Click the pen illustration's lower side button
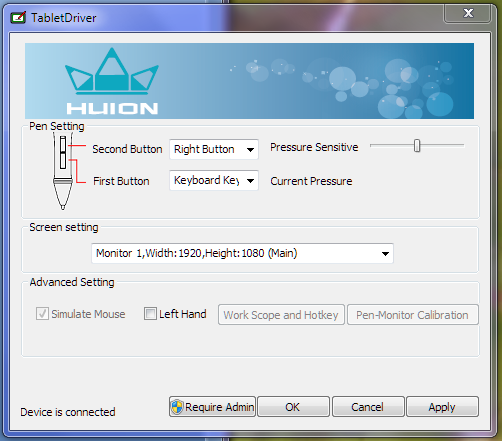502x441 pixels. [x=63, y=161]
